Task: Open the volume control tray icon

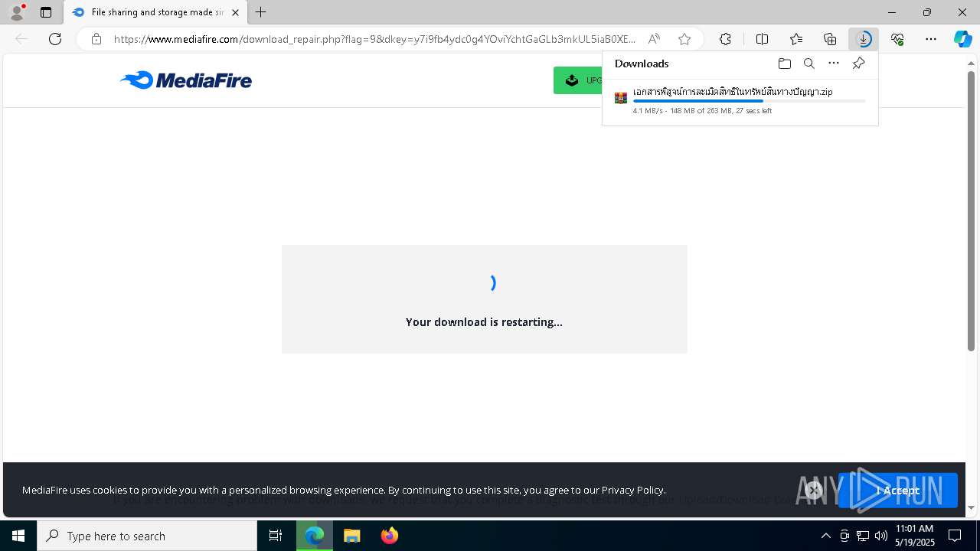Action: (881, 536)
